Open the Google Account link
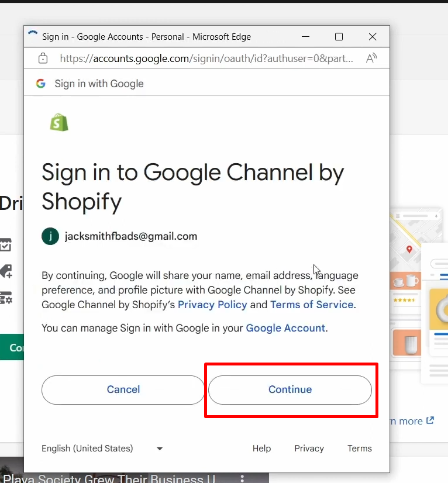The height and width of the screenshot is (483, 448). (x=285, y=328)
